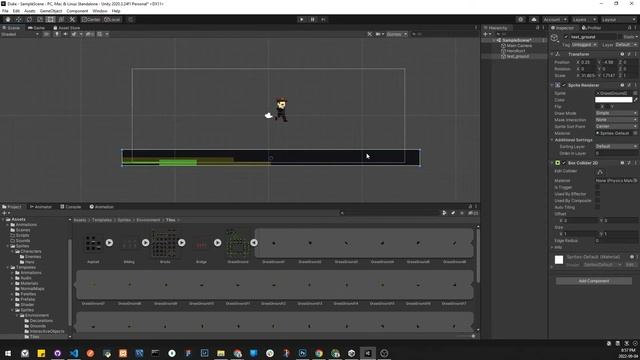
Task: Expand the Bridge sprite sheet arrow
Action: pyautogui.click(x=218, y=243)
